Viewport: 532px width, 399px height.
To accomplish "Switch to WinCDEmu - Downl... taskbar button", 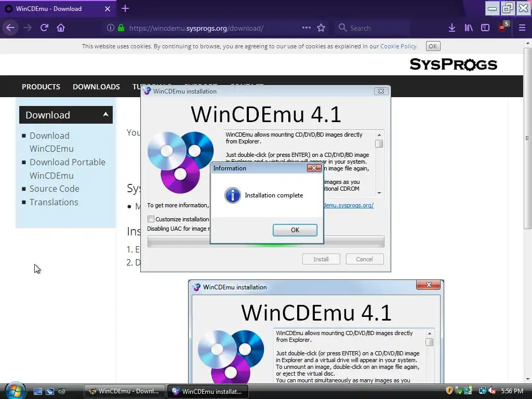I will click(125, 391).
